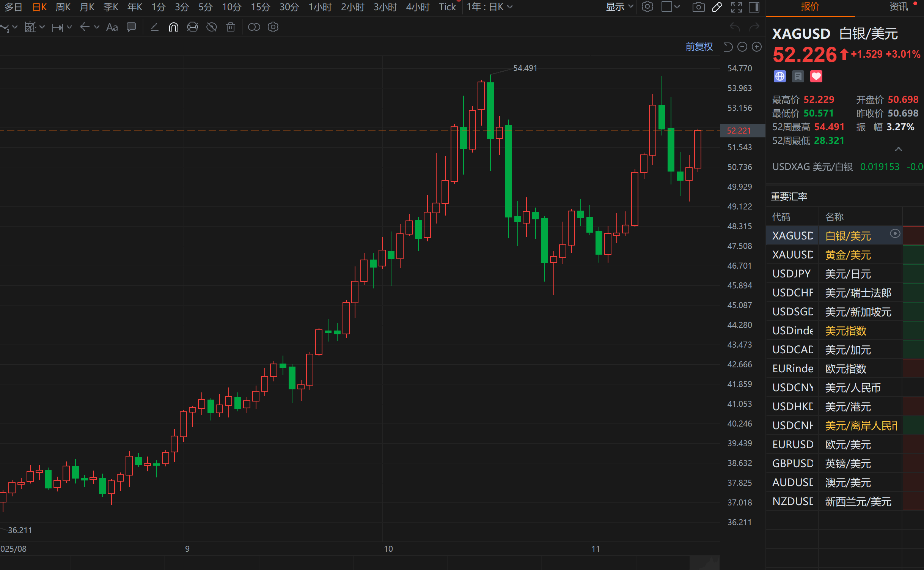
Task: Zoom in the chart with plus icon
Action: pos(757,47)
